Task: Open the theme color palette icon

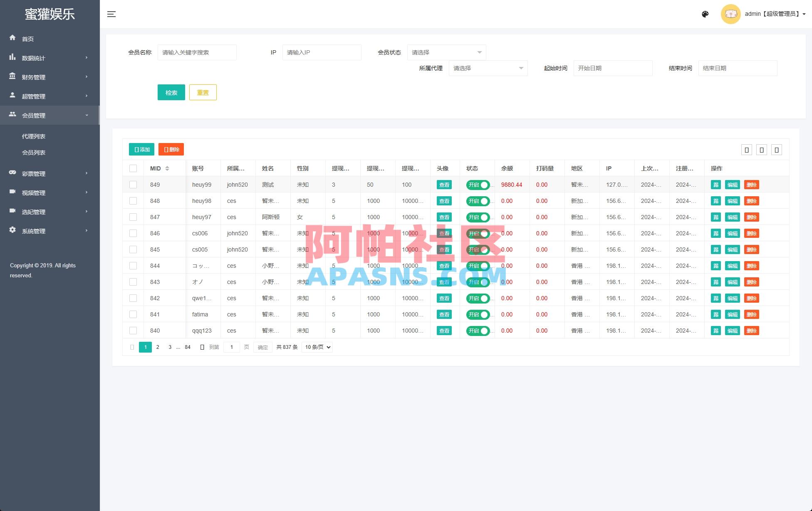Action: (705, 14)
